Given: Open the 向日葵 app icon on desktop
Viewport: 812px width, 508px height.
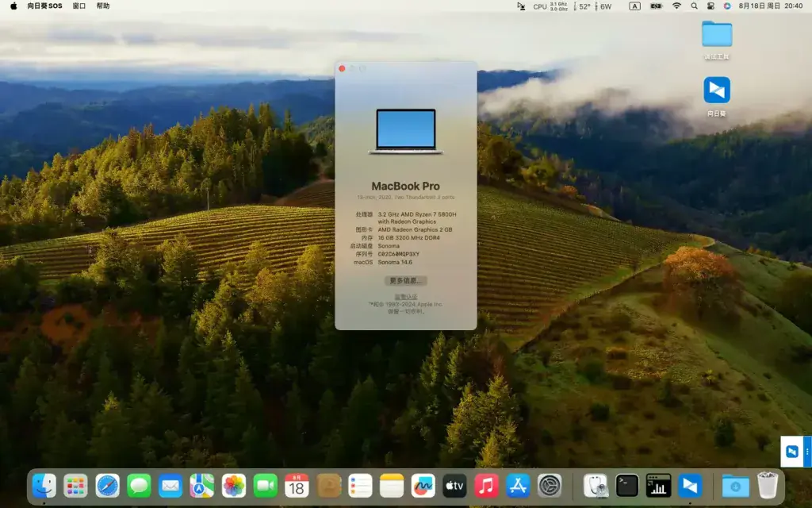Looking at the screenshot, I should [x=717, y=90].
